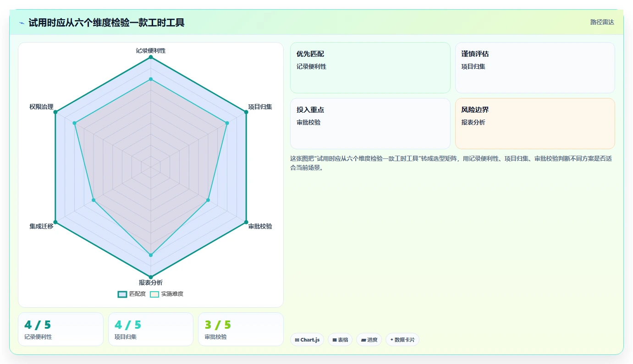This screenshot has width=633, height=364.
Task: Pick the inner 实施难度 point on 权限治理 axis
Action: click(x=74, y=123)
